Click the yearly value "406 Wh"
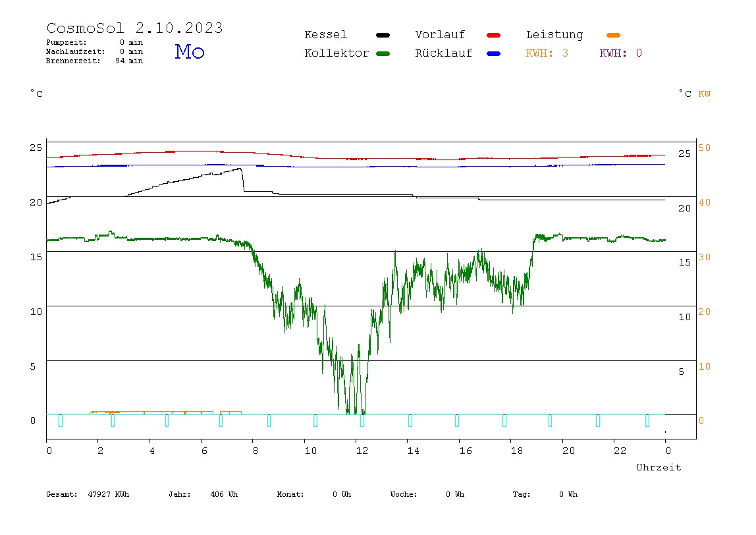Viewport: 756px width, 535px height. tap(224, 494)
